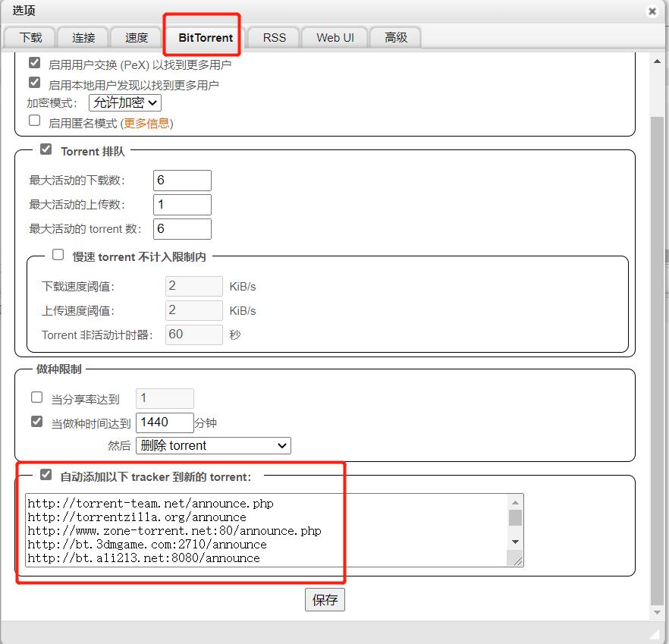Open the 然后 action dropdown showing 删除 torrent
The height and width of the screenshot is (644, 669).
pyautogui.click(x=212, y=445)
